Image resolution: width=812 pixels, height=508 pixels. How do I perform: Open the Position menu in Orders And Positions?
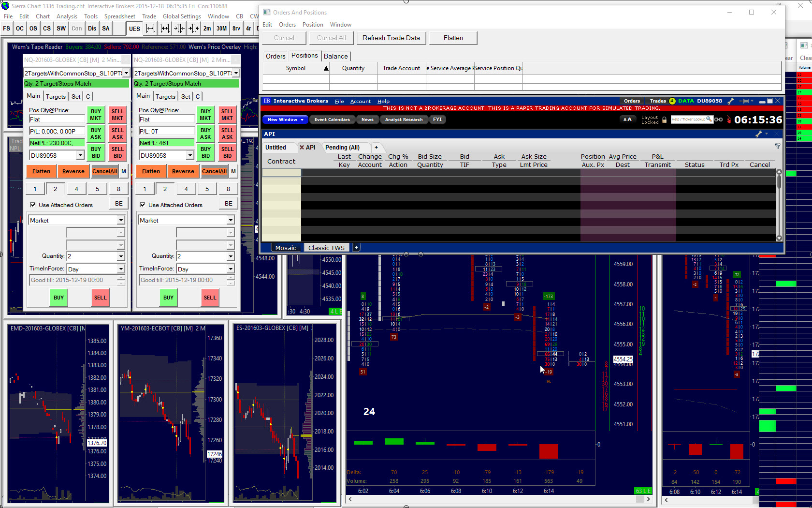pyautogui.click(x=313, y=25)
